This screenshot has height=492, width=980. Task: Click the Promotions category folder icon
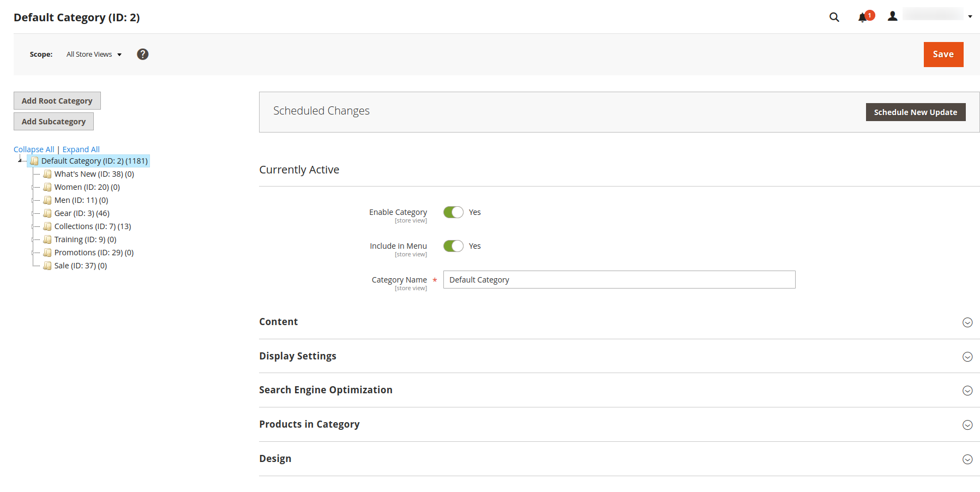47,253
